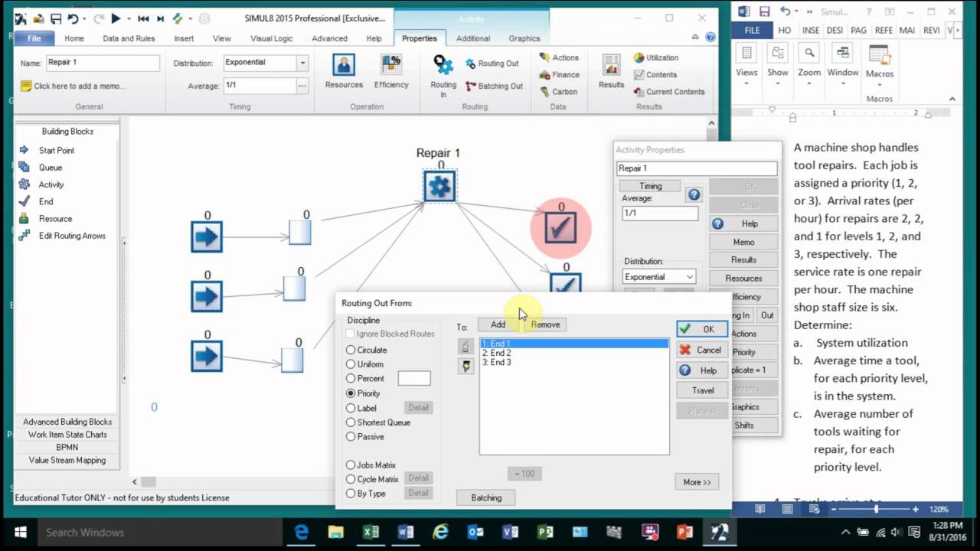Viewport: 980px width, 551px height.
Task: Open Distribution dropdown in Activity Properties
Action: 690,277
